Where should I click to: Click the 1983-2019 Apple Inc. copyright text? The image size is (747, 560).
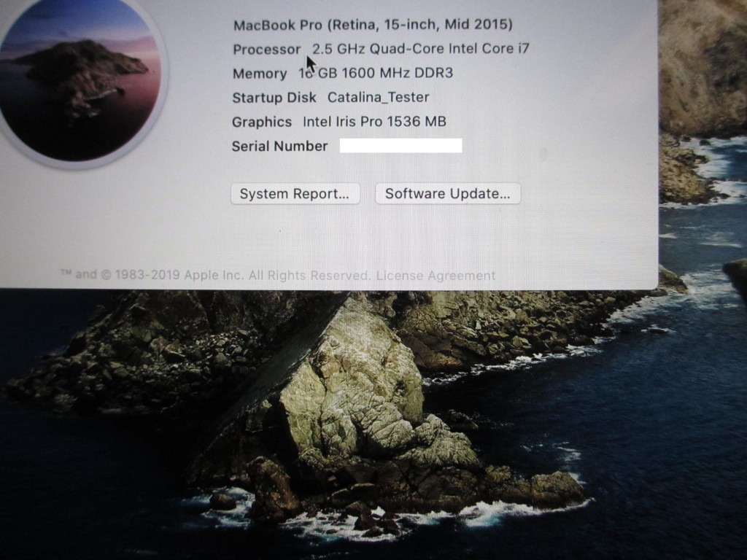(179, 275)
